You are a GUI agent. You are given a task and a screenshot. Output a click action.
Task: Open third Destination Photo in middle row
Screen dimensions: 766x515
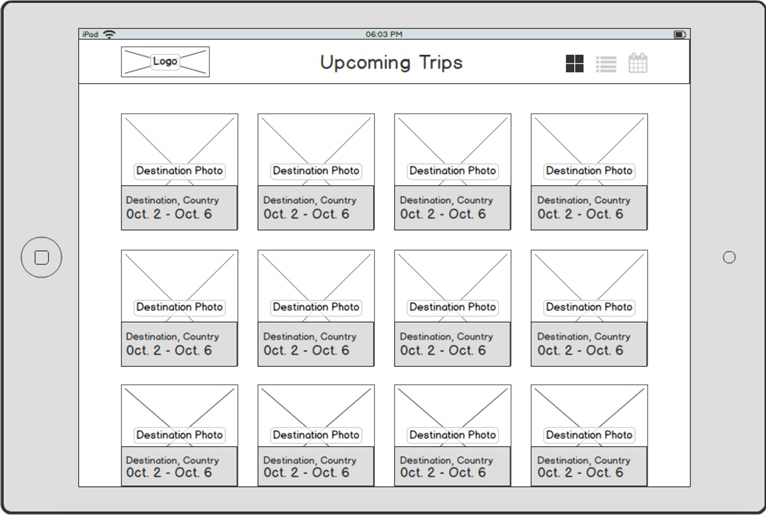pyautogui.click(x=453, y=286)
